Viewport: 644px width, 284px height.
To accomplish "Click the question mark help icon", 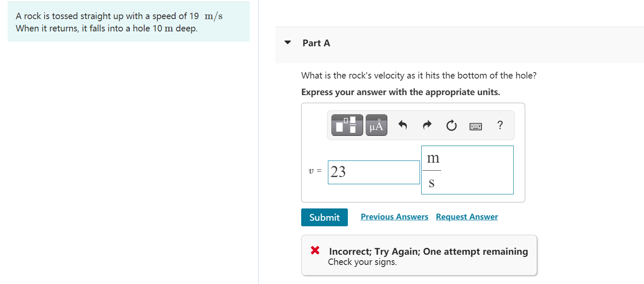I will 500,125.
